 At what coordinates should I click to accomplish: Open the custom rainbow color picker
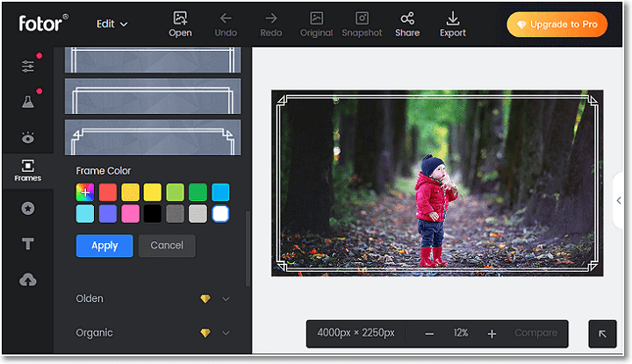tap(85, 192)
